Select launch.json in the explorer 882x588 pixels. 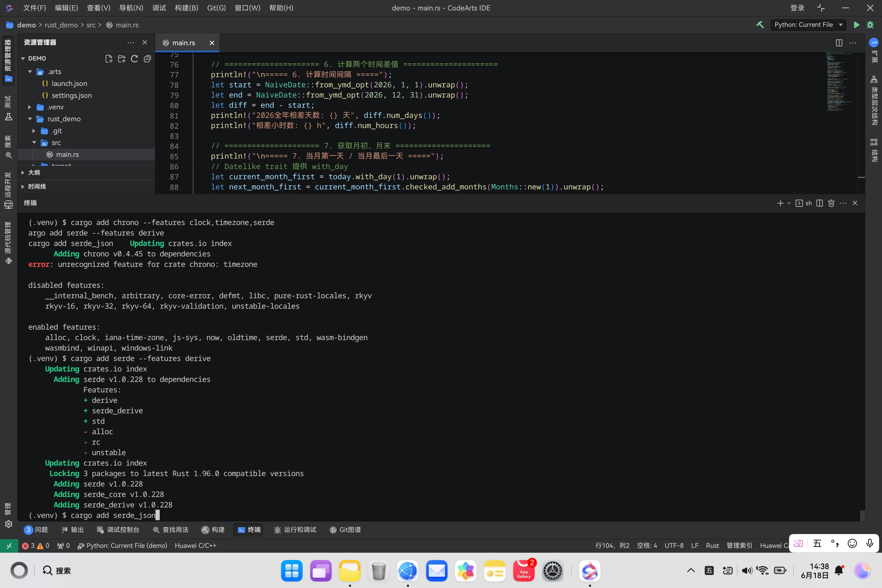[69, 84]
